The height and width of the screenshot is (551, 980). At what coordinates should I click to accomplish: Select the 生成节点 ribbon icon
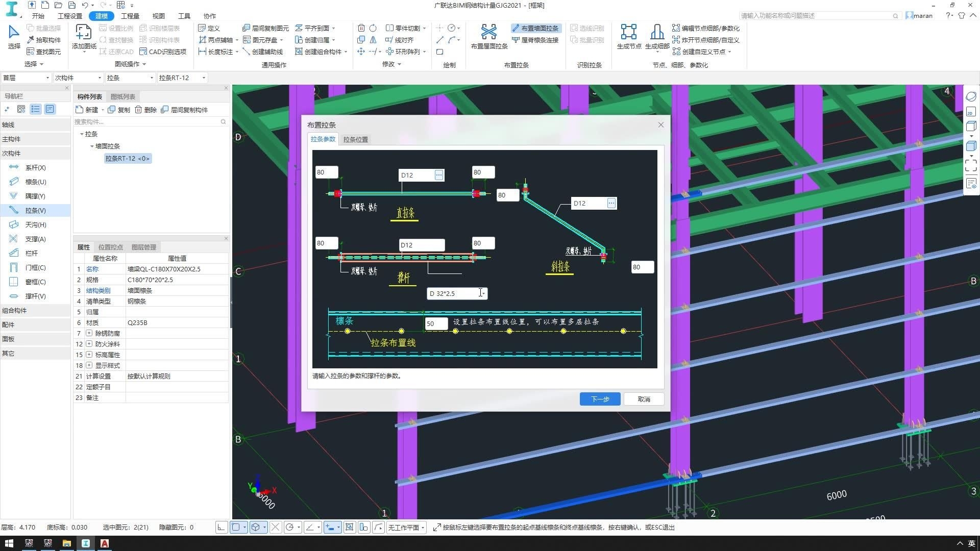pyautogui.click(x=628, y=32)
